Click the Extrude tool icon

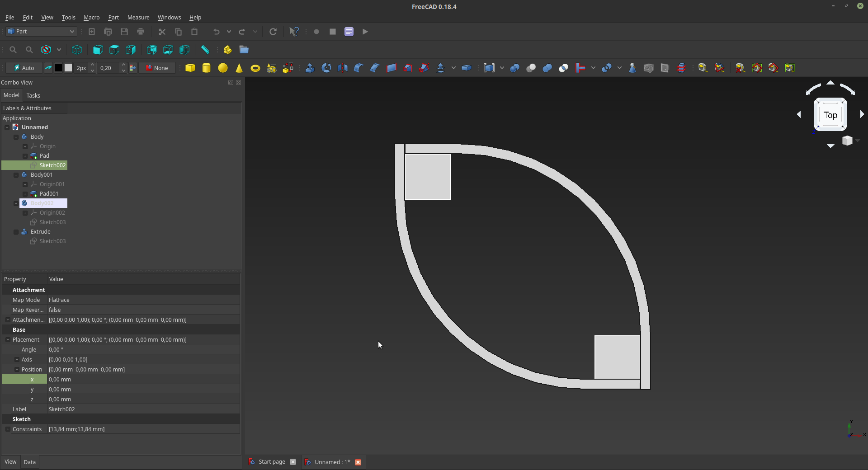(x=310, y=68)
